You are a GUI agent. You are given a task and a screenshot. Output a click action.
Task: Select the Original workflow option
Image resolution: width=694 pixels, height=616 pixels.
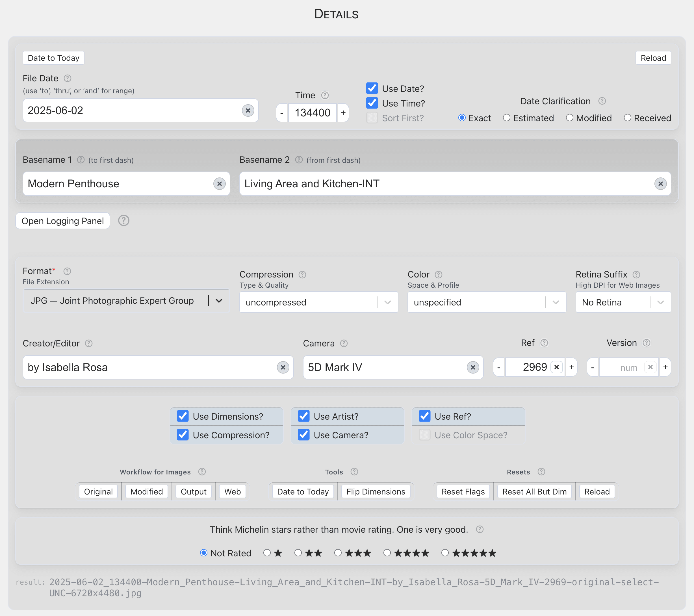(98, 491)
